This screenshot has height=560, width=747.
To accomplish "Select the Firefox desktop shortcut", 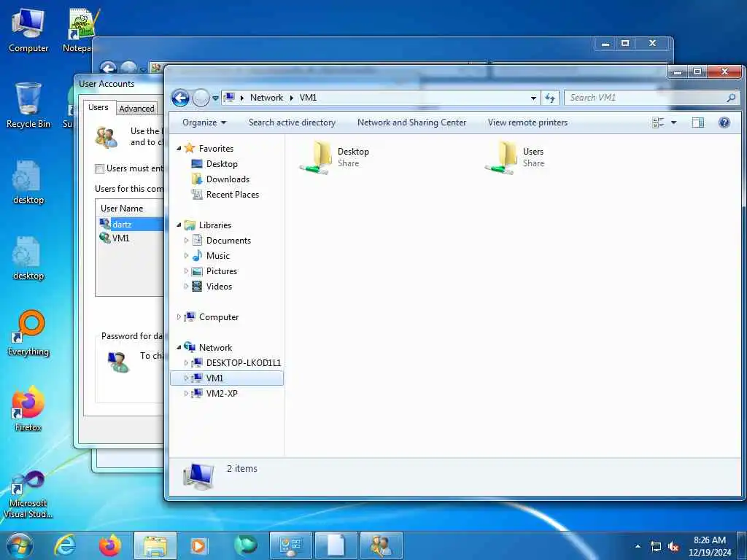I will pos(28,408).
